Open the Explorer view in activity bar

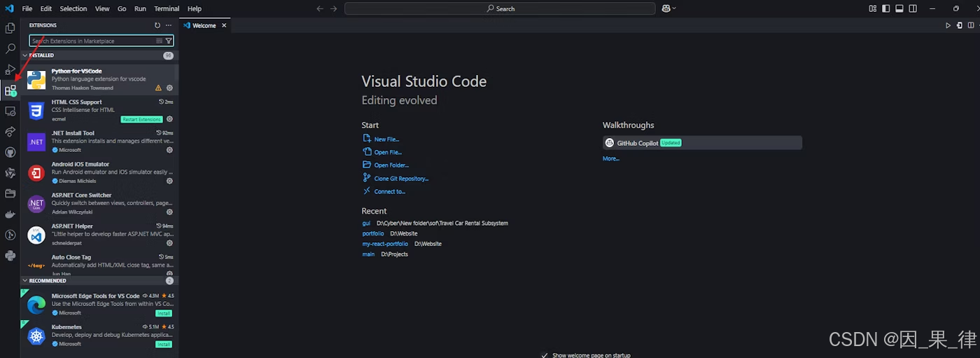(10, 28)
